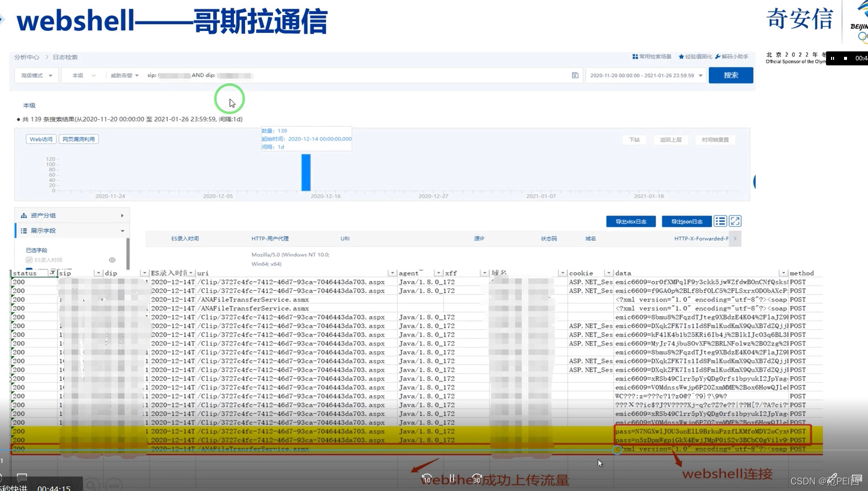Click the method column header
This screenshot has height=491, width=868.
pyautogui.click(x=802, y=273)
